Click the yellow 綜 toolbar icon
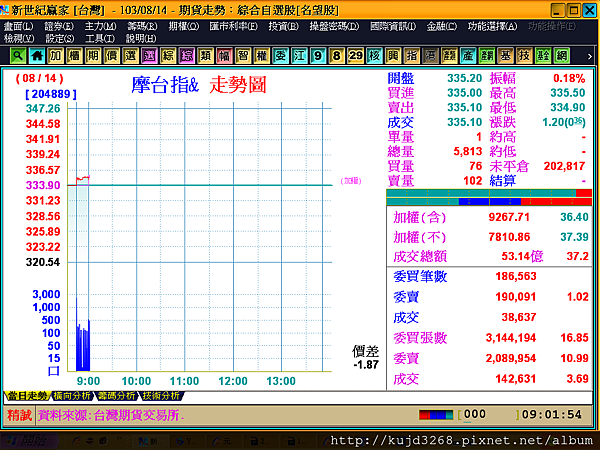The image size is (600, 450). [x=168, y=56]
